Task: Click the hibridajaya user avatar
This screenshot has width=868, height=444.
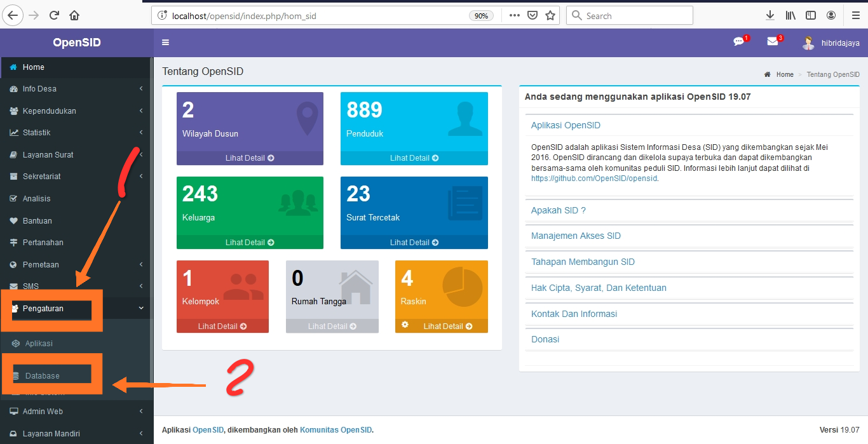Action: pos(808,43)
